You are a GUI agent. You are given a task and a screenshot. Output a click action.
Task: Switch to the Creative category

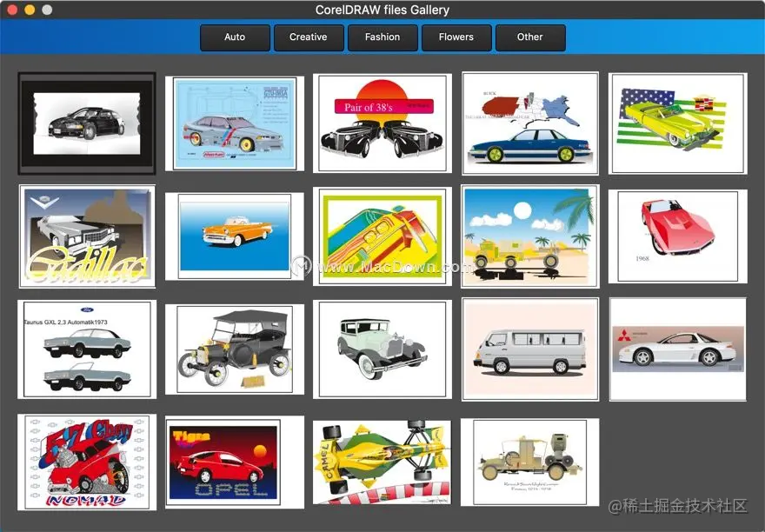(x=309, y=37)
